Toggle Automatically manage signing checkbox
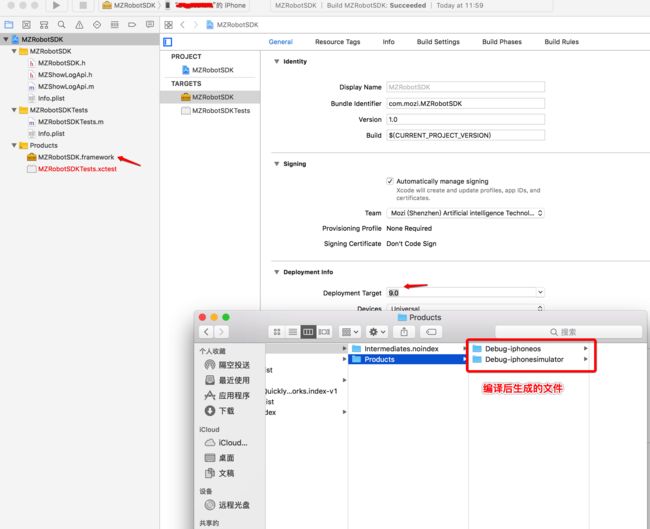 [x=390, y=181]
